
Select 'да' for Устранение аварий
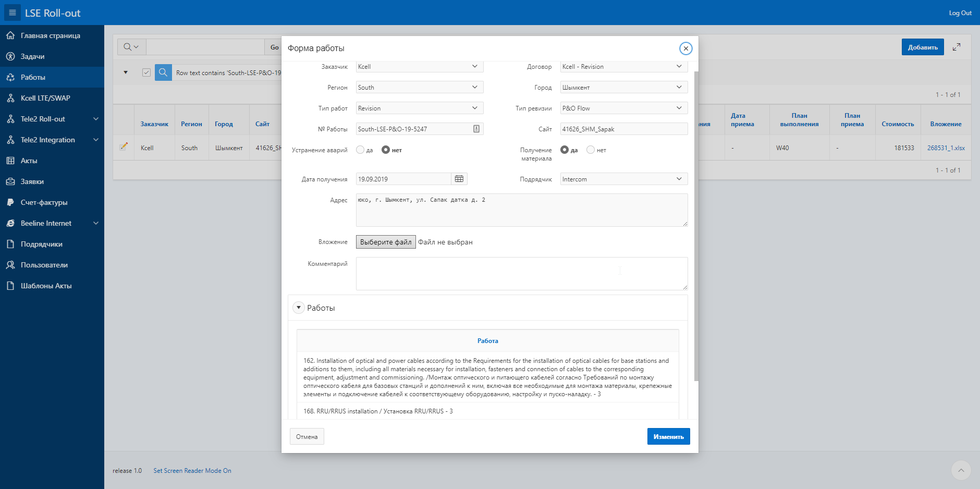[x=360, y=150]
